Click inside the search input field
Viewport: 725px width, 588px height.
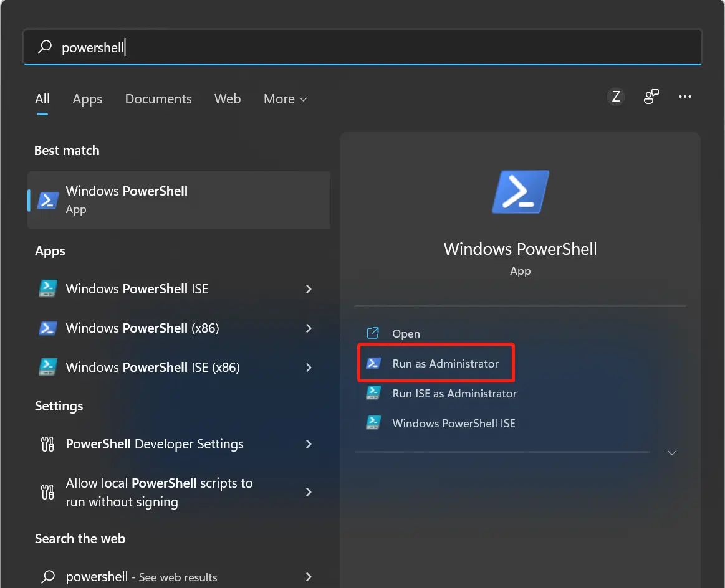[249, 47]
